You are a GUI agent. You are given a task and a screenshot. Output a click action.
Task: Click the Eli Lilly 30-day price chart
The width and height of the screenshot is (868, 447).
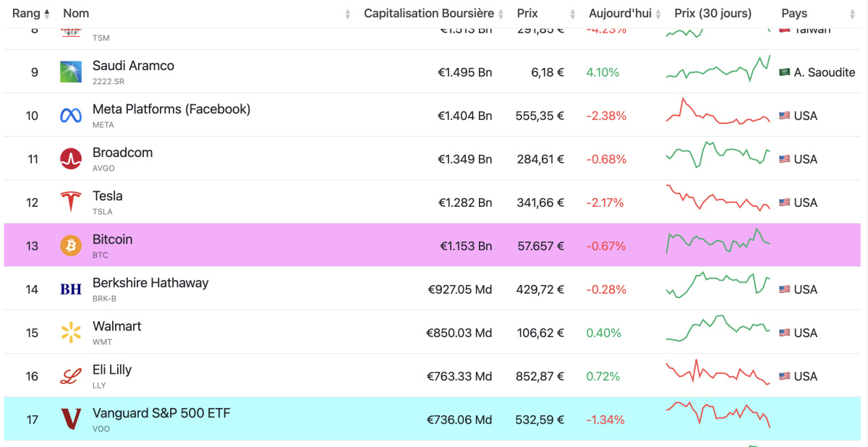[x=718, y=372]
